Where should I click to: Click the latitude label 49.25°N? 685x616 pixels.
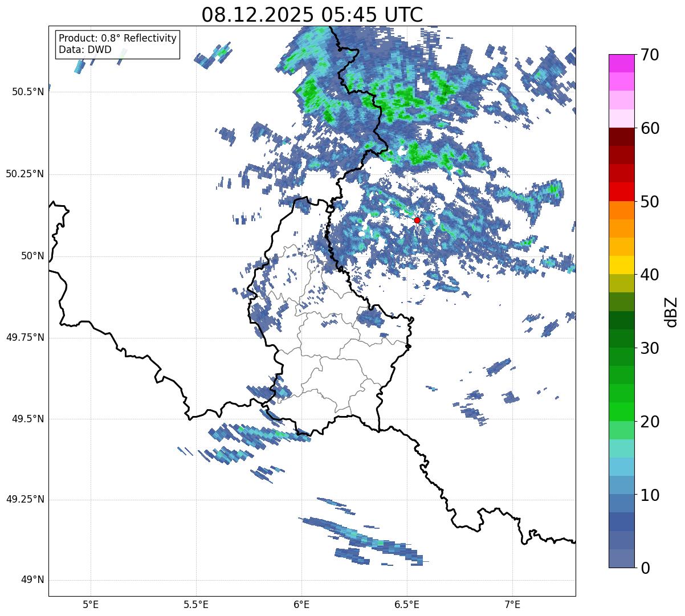click(x=25, y=500)
